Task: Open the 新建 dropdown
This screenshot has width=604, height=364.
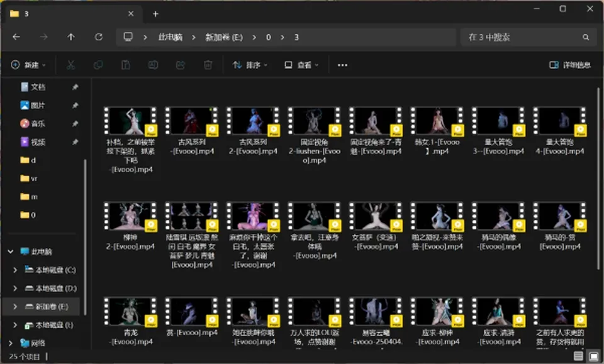Action: (x=28, y=65)
